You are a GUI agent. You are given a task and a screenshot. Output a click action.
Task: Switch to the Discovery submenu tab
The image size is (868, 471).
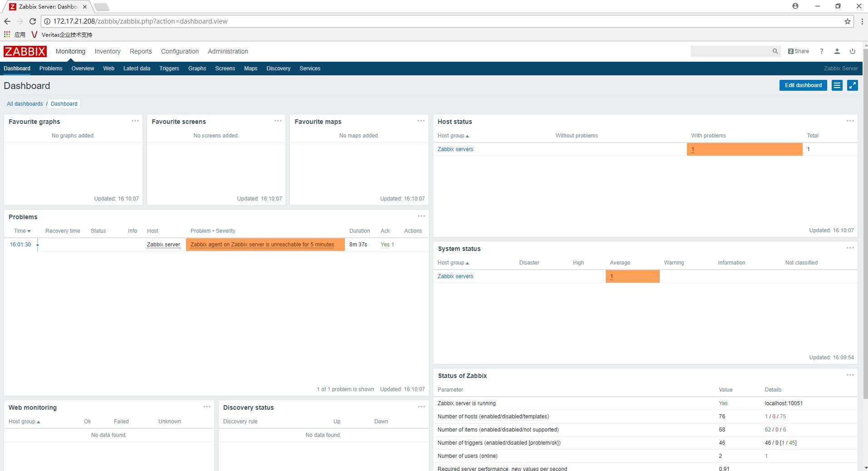tap(278, 69)
